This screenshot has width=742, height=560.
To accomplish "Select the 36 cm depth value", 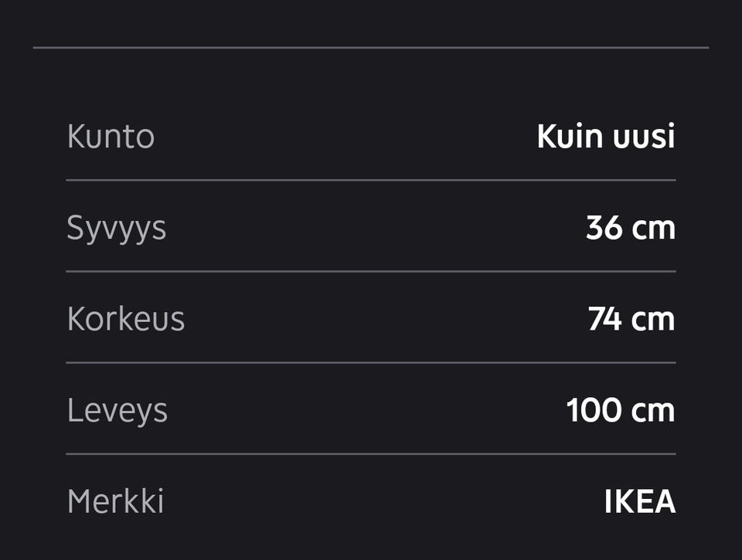I will pos(631,228).
